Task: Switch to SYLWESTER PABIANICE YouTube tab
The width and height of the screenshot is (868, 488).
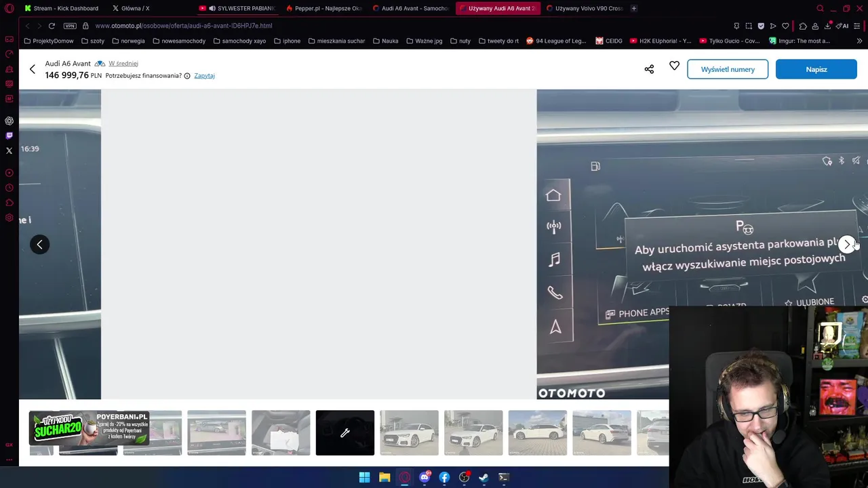Action: coord(237,8)
